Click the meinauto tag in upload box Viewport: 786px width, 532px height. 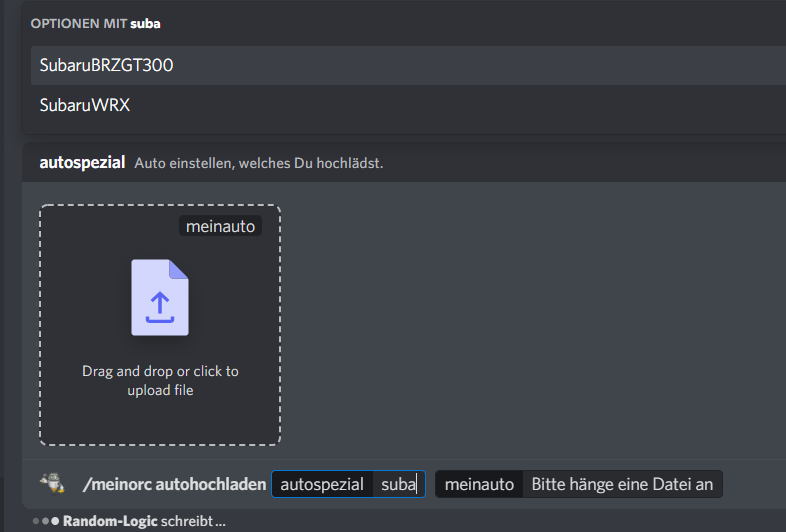point(220,227)
